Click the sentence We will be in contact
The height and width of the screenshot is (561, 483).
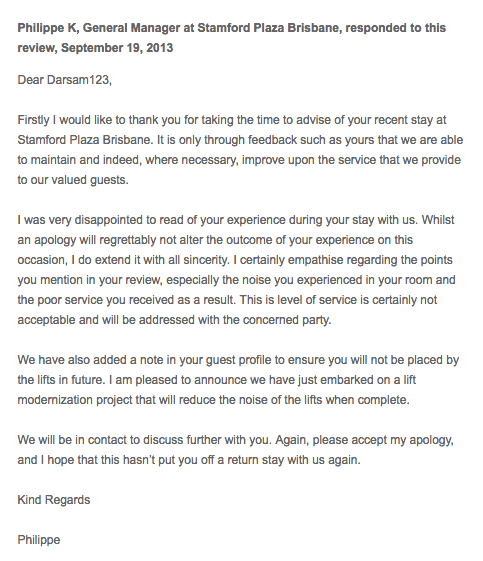[x=144, y=440]
